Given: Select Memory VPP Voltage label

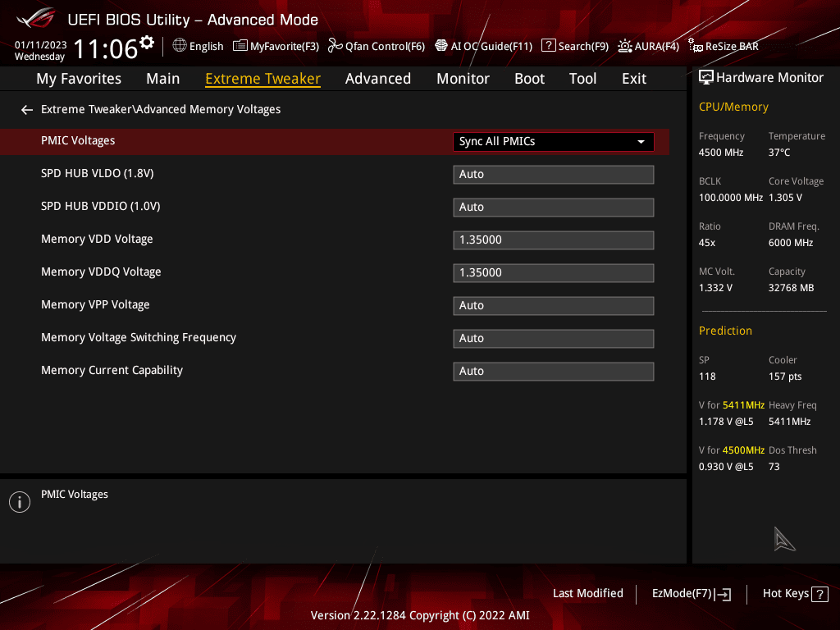Looking at the screenshot, I should (x=95, y=305).
